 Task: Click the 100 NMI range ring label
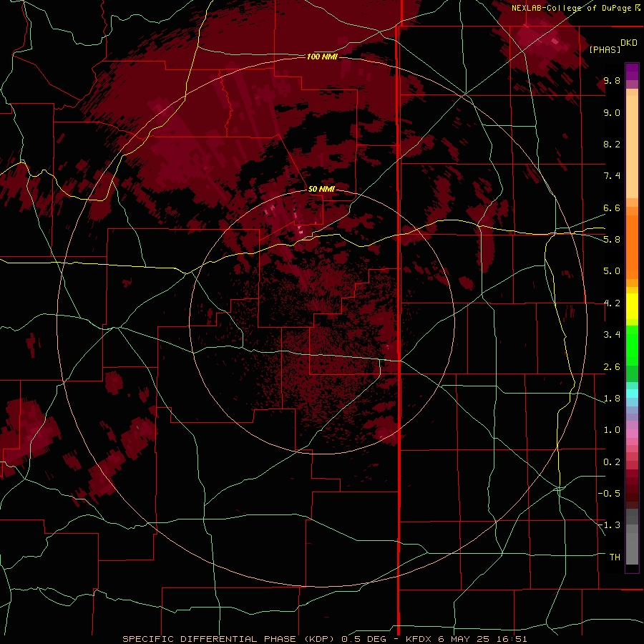322,57
